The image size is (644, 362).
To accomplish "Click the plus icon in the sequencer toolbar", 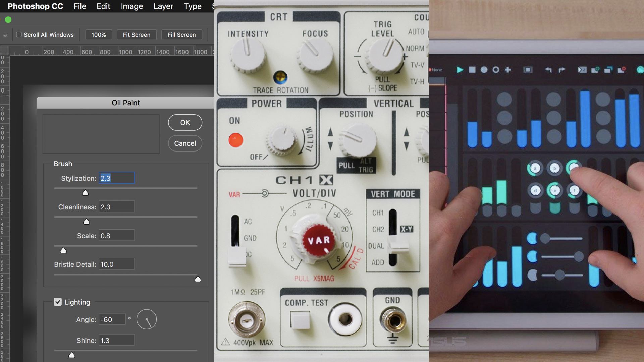I will click(507, 70).
